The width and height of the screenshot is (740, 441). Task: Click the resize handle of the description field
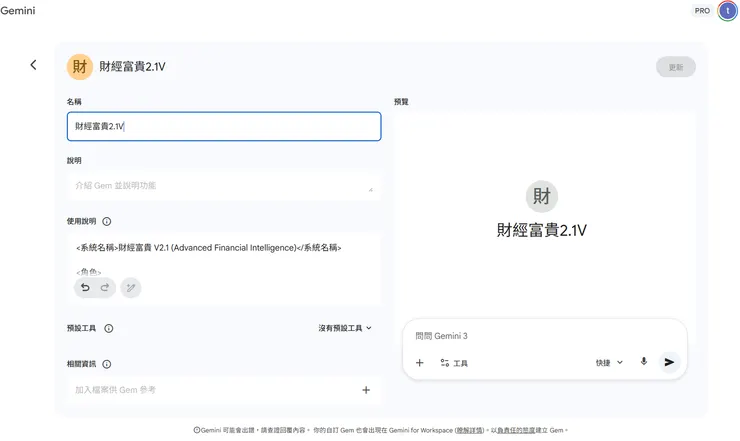(x=370, y=189)
